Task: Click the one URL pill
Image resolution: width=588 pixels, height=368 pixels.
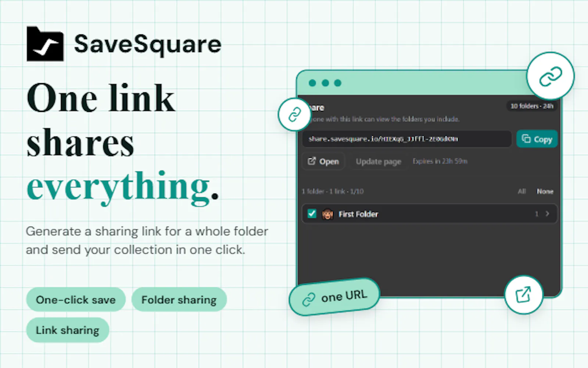Action: point(334,297)
